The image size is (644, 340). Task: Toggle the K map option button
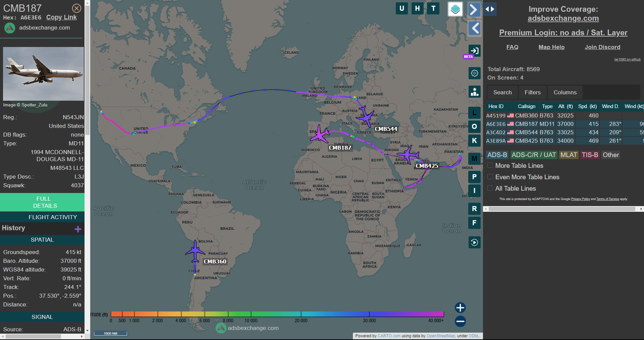pos(474,141)
